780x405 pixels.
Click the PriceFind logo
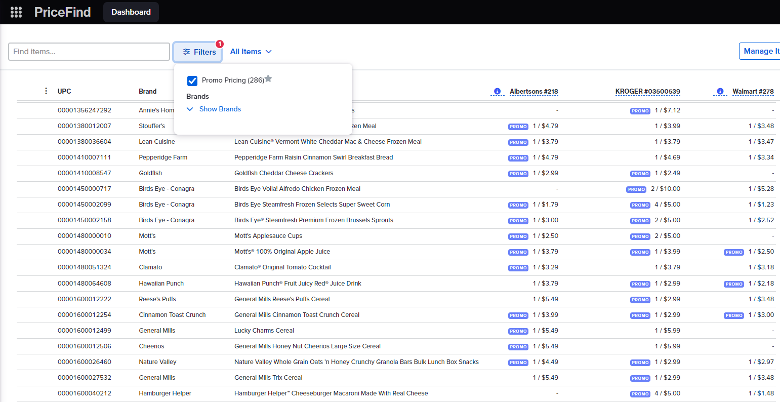(x=63, y=12)
